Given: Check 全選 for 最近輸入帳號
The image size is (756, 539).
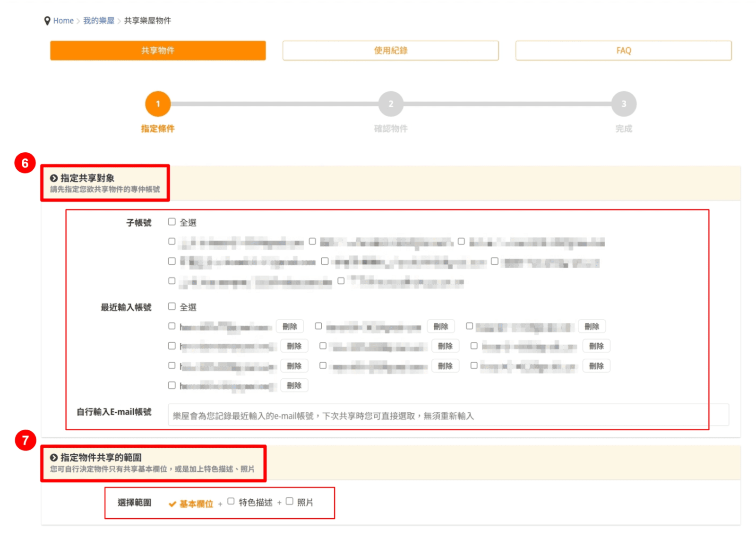Looking at the screenshot, I should tap(172, 306).
